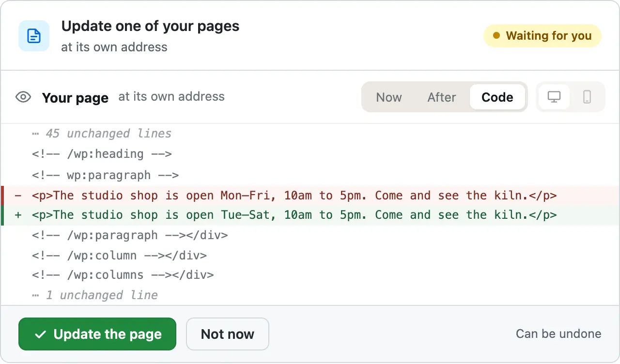The height and width of the screenshot is (364, 620).
Task: Expand the 1 unchanged line
Action: click(x=95, y=295)
